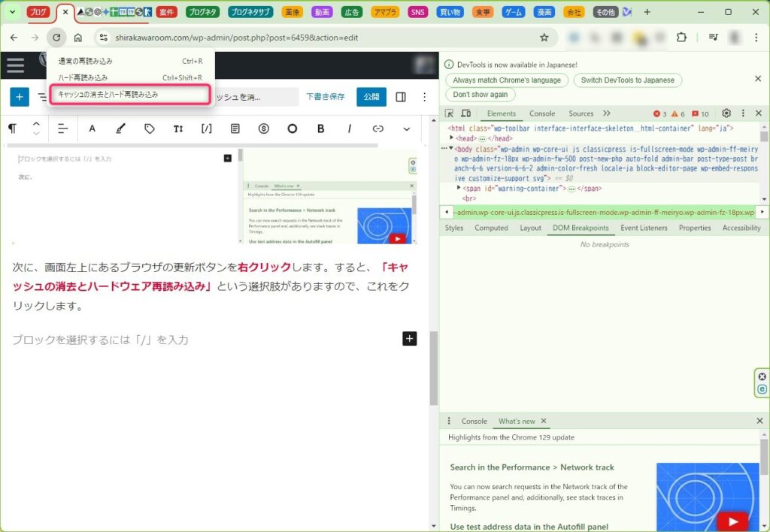Viewport: 770px width, 532px height.
Task: Open the Computed styles tab
Action: [491, 228]
